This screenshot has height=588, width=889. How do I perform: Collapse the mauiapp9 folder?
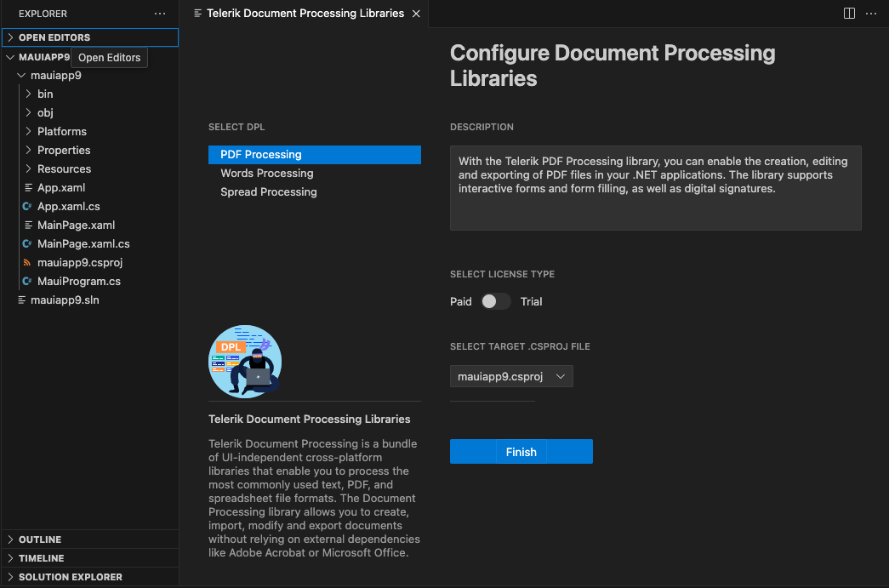pyautogui.click(x=21, y=76)
